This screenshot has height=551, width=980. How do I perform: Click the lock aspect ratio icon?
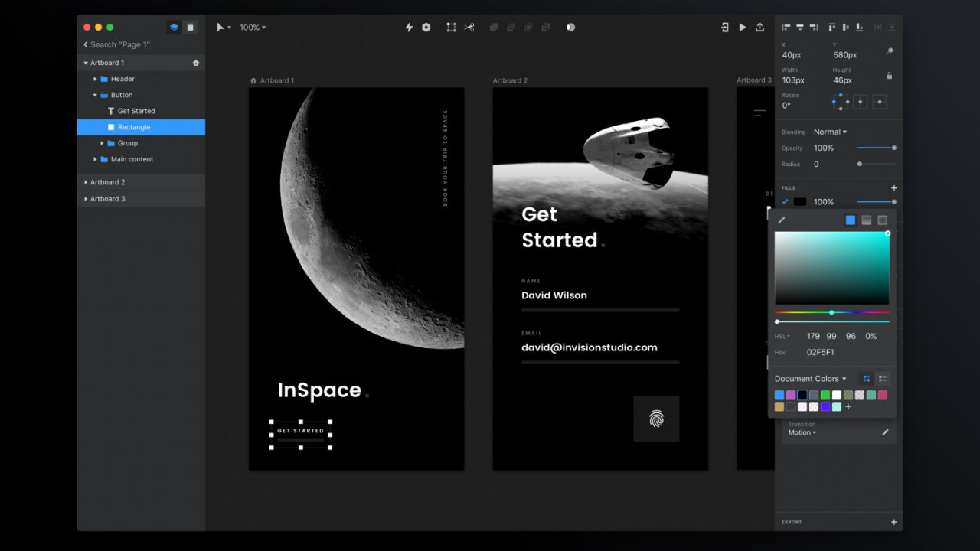(889, 76)
